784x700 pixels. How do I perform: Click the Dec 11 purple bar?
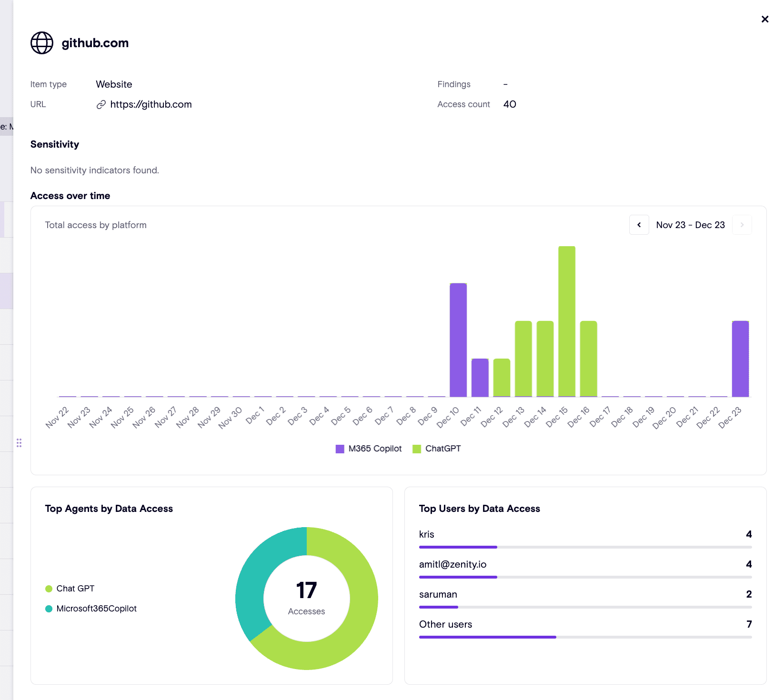[480, 378]
